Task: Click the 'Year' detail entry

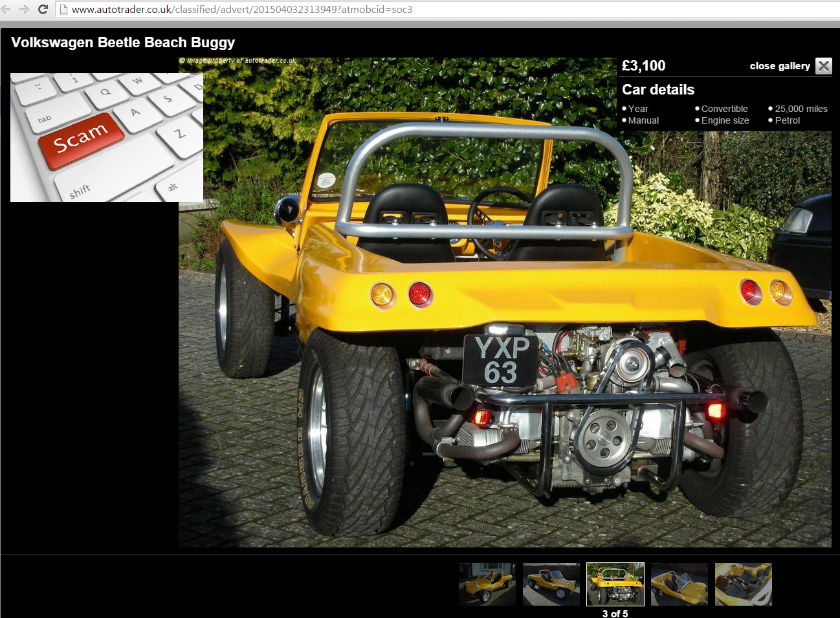Action: (638, 109)
